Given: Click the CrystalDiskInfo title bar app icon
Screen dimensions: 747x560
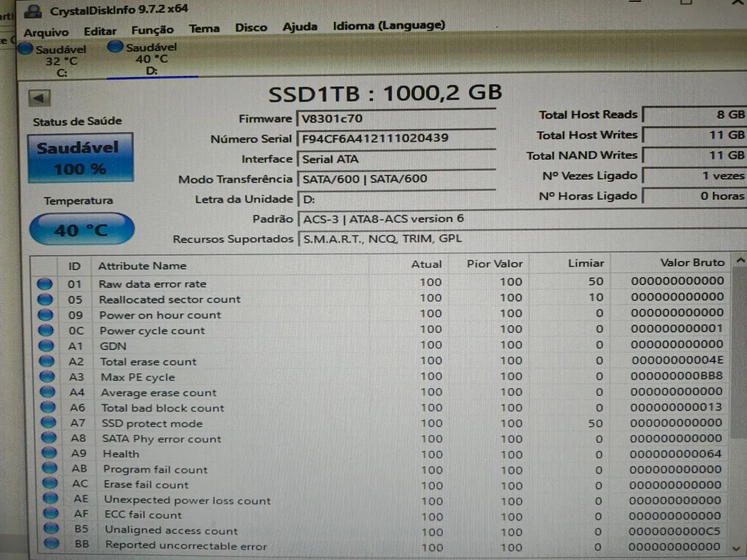Looking at the screenshot, I should click(34, 10).
